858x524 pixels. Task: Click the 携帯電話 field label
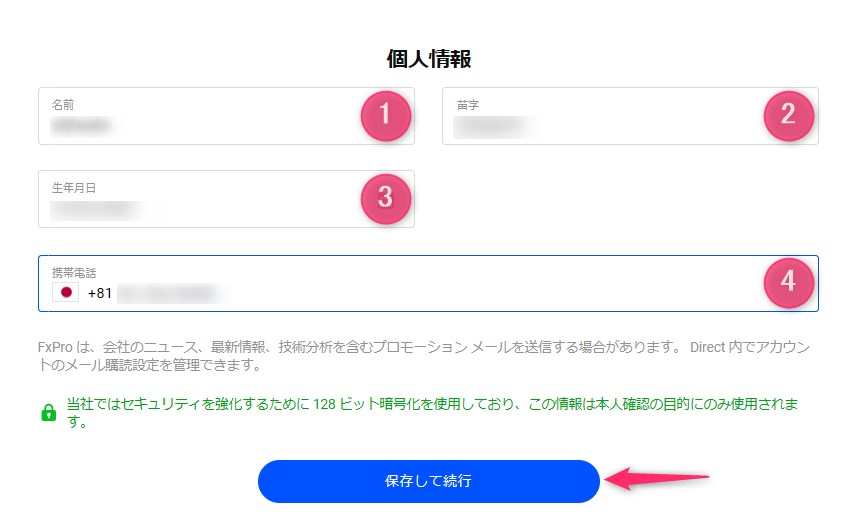click(x=74, y=272)
